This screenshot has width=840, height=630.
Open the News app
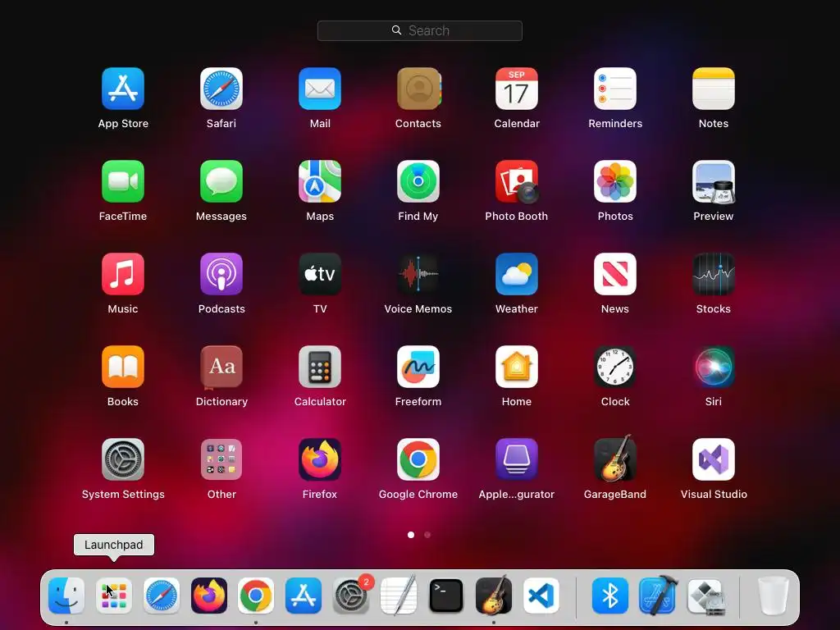pos(615,274)
